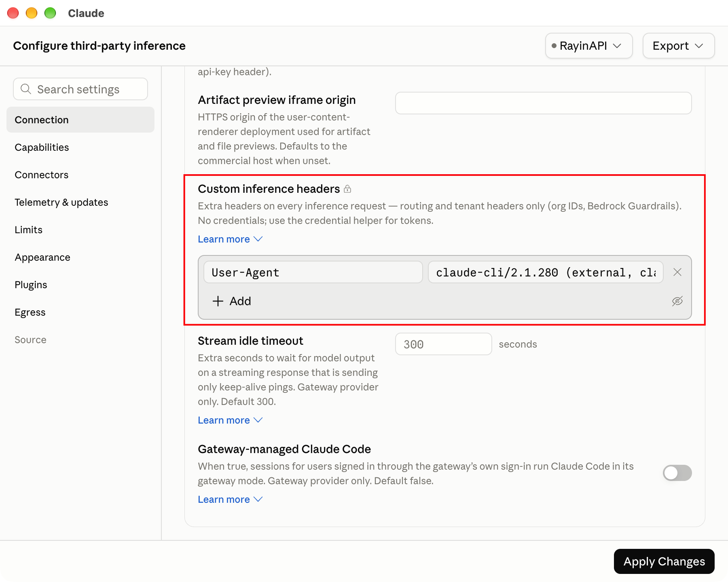Navigate to the Egress section
This screenshot has width=728, height=582.
[80, 312]
